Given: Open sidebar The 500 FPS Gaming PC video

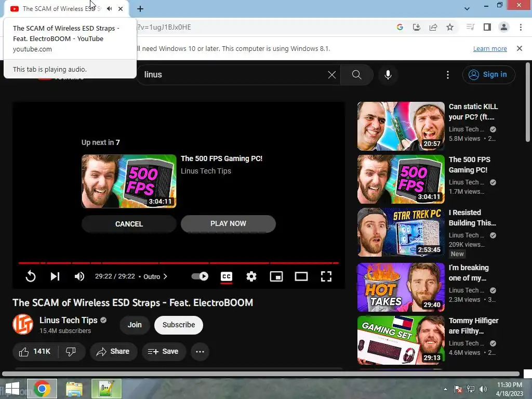Looking at the screenshot, I should 401,179.
